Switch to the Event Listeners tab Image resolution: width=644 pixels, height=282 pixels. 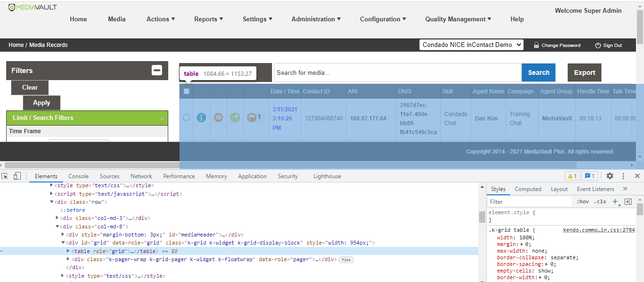(x=596, y=189)
